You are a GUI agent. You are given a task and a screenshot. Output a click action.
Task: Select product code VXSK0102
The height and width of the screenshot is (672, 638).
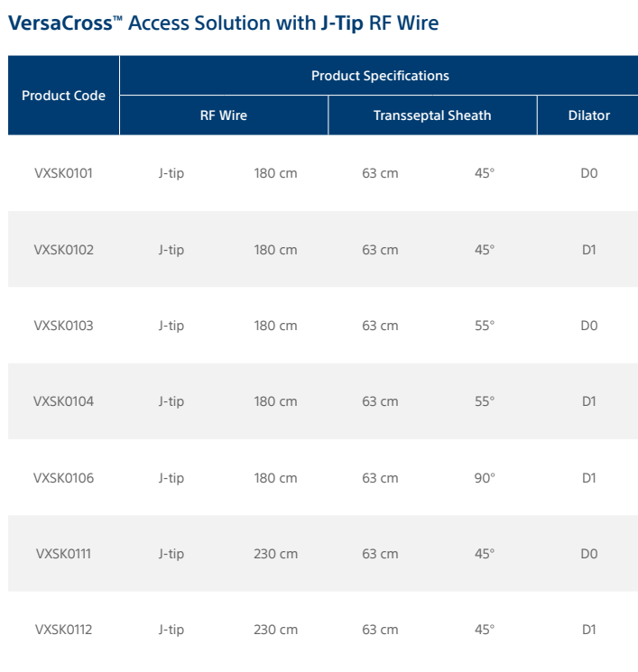[63, 250]
